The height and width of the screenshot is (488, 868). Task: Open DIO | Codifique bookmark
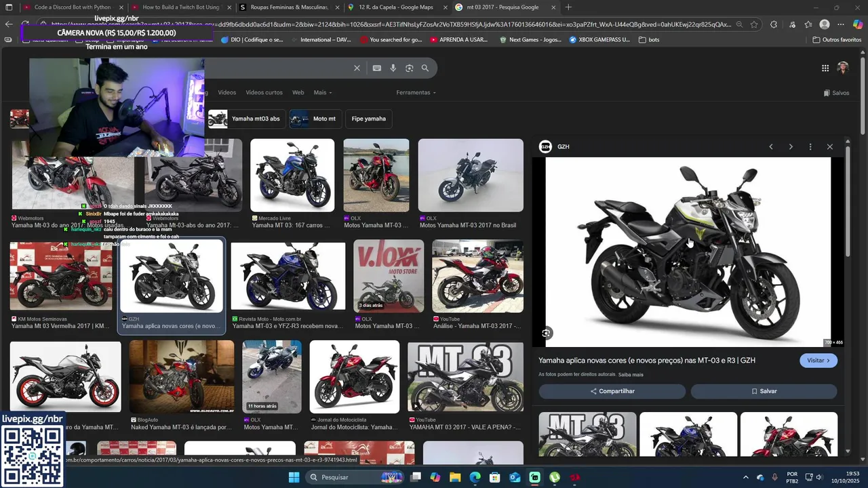point(252,39)
